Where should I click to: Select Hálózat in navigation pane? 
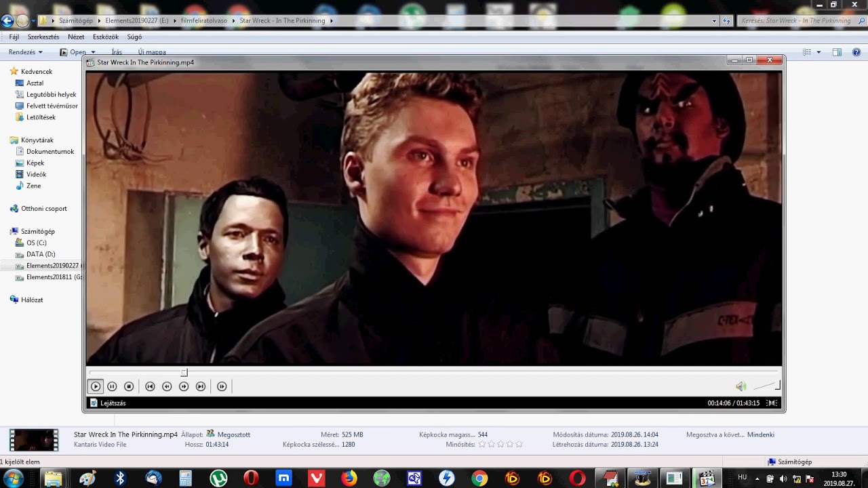click(x=32, y=300)
